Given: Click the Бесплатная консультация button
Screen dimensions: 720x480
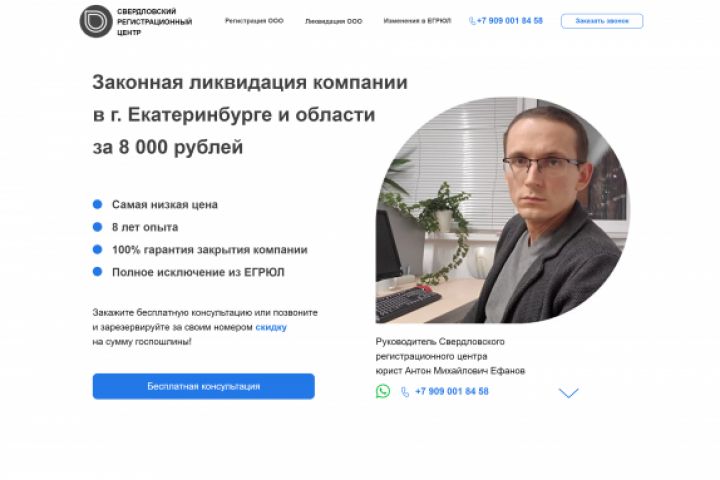Looking at the screenshot, I should pos(203,386).
